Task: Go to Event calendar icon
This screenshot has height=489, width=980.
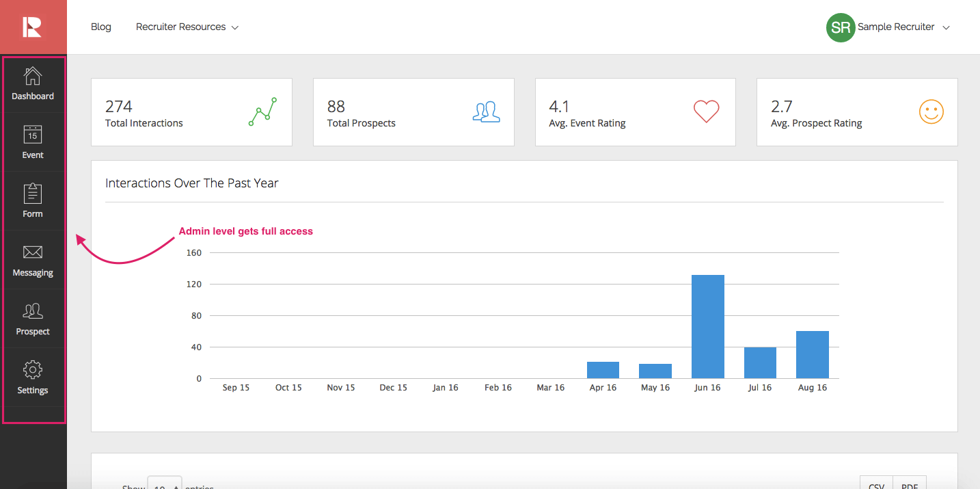Action: 33,134
